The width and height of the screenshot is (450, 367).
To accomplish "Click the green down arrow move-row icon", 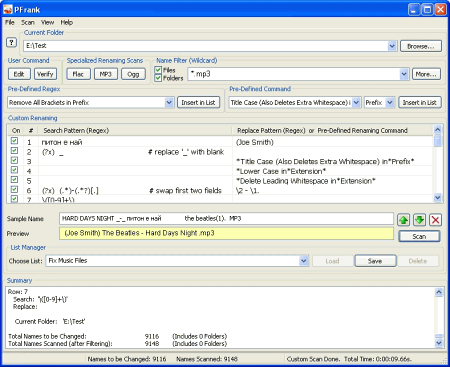I will point(420,220).
